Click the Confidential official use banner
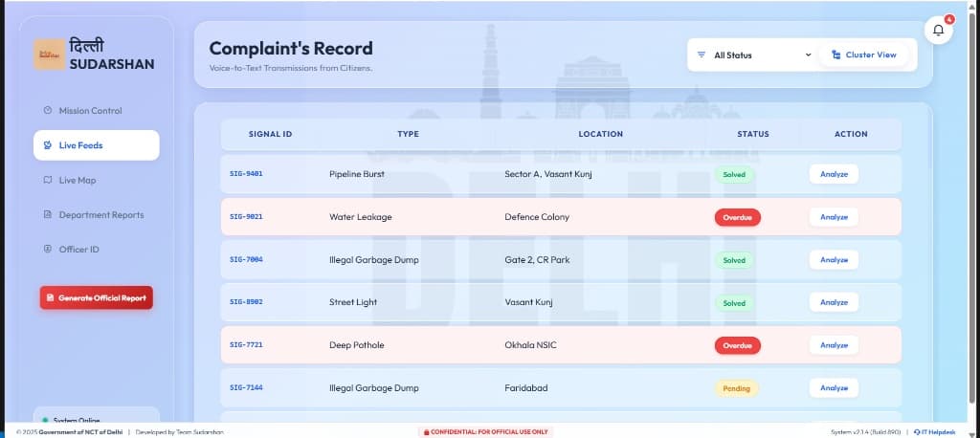Screen dimensions: 980x438 [485, 432]
